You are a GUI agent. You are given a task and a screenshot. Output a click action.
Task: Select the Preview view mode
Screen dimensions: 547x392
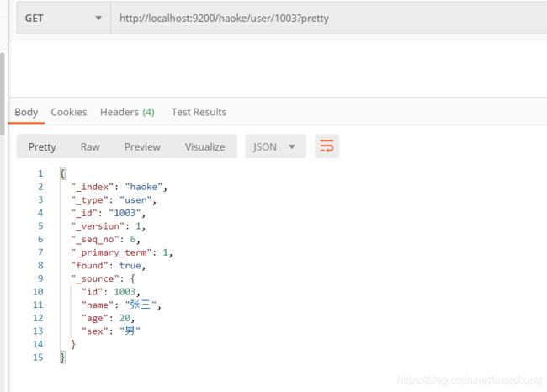(x=142, y=147)
